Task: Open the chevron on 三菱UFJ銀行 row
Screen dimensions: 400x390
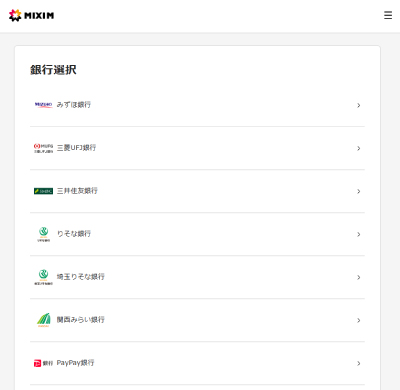Action: click(359, 148)
